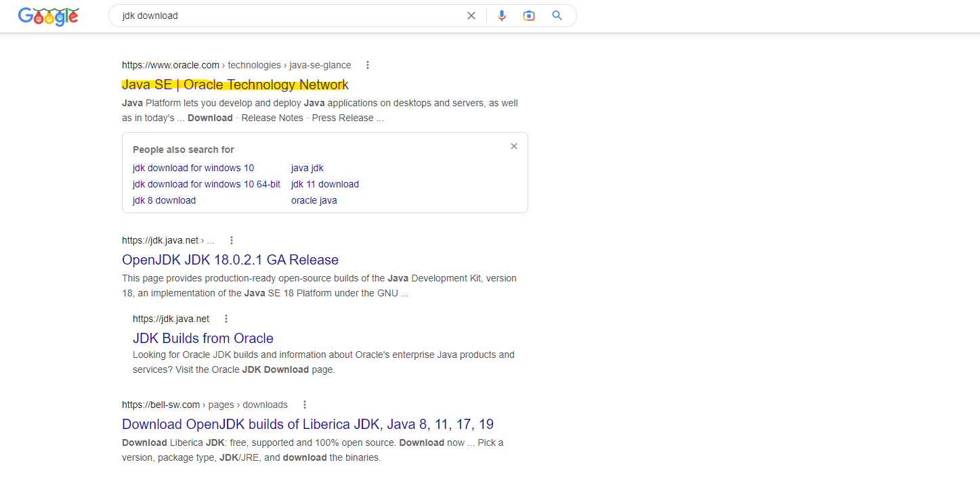Image resolution: width=980 pixels, height=477 pixels.
Task: Open options menu for bell-sw.com result
Action: pos(305,405)
